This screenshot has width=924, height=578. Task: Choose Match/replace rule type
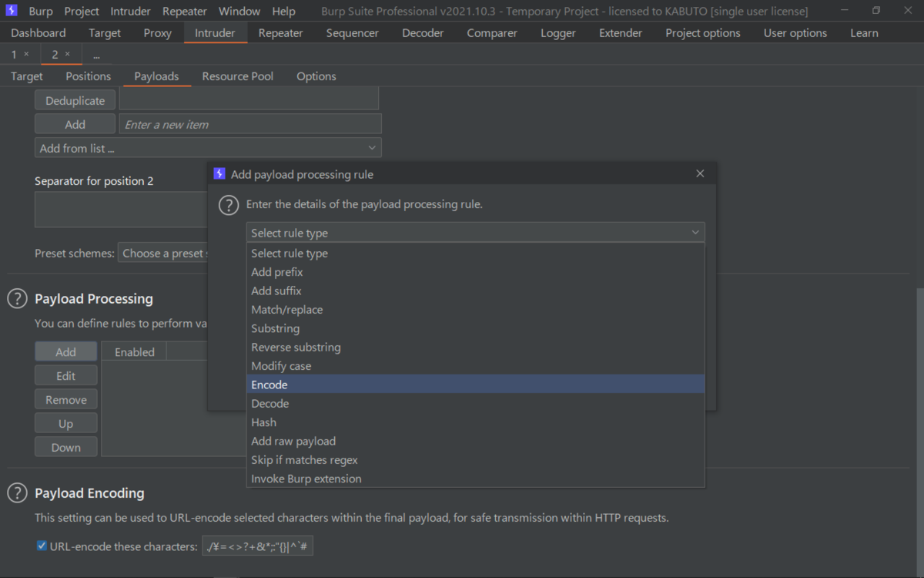click(x=475, y=310)
